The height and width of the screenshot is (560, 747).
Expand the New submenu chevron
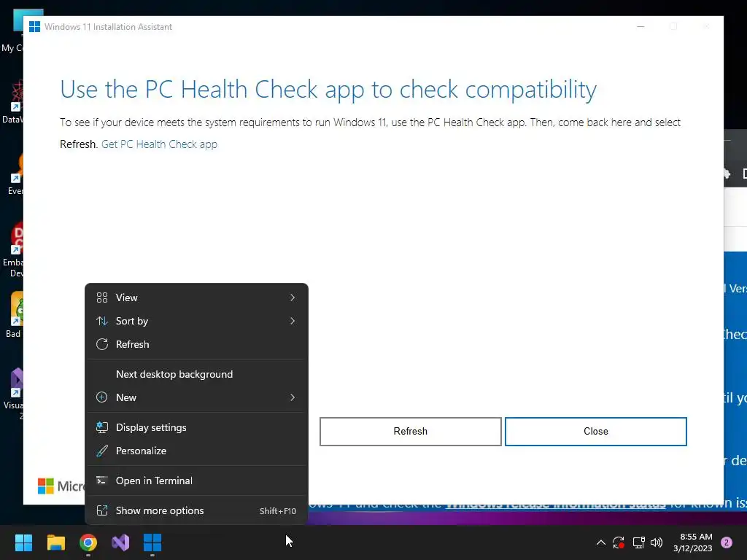pyautogui.click(x=293, y=397)
